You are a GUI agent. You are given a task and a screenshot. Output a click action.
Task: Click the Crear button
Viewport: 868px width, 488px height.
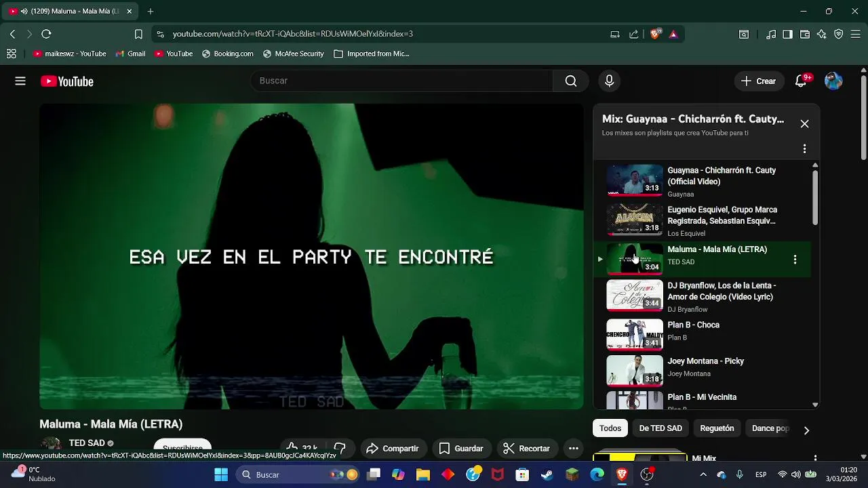pyautogui.click(x=759, y=81)
